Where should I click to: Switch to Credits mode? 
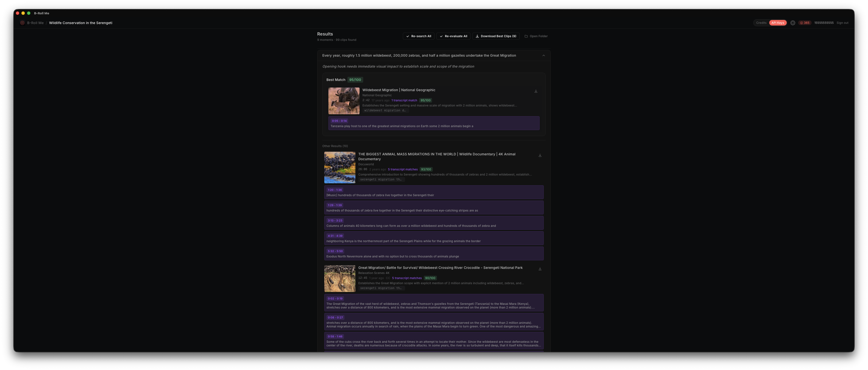tap(761, 23)
